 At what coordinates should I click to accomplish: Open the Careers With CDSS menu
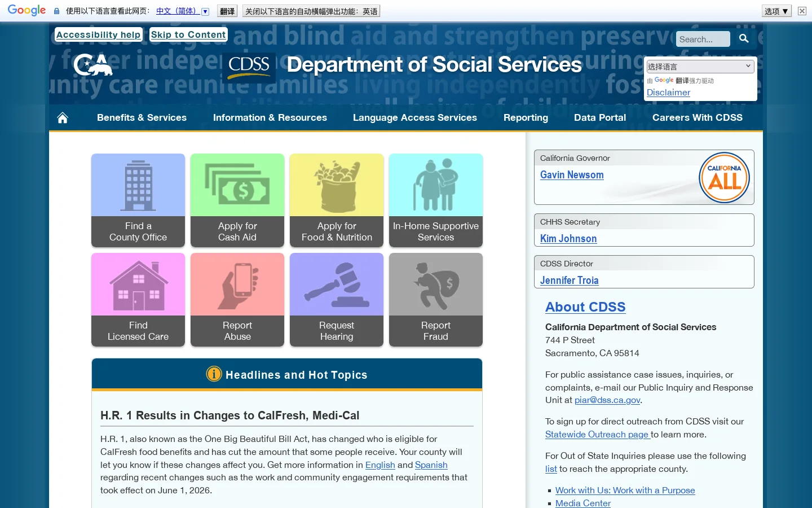(698, 117)
